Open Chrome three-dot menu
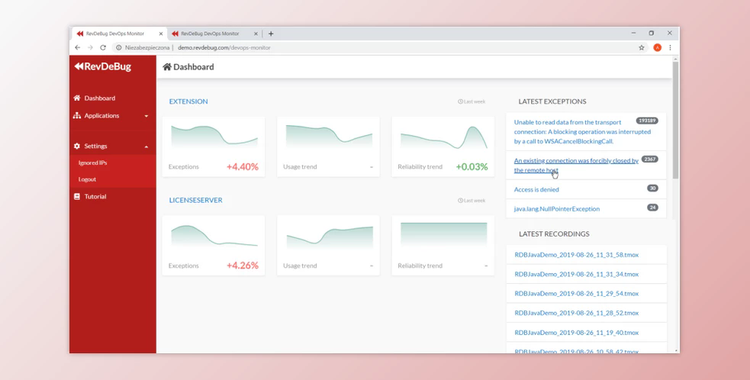Viewport: 750px width, 380px height. point(670,47)
